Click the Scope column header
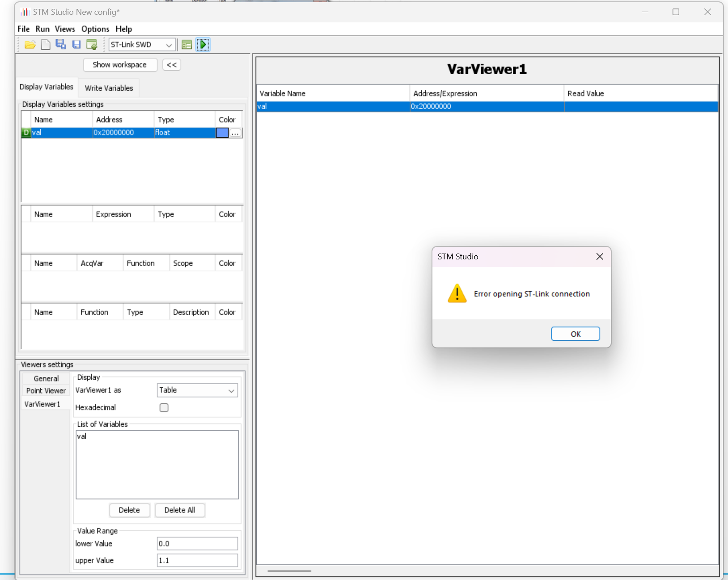 (x=192, y=263)
